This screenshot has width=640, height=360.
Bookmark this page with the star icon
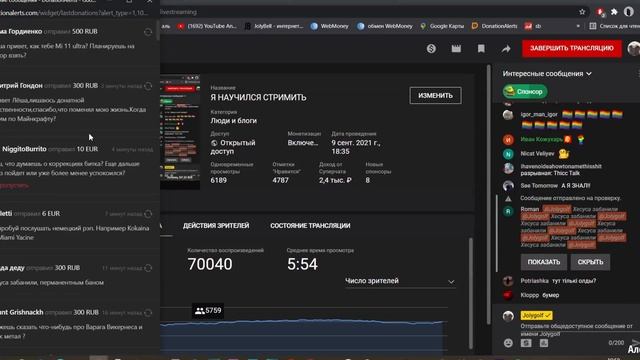pos(582,12)
